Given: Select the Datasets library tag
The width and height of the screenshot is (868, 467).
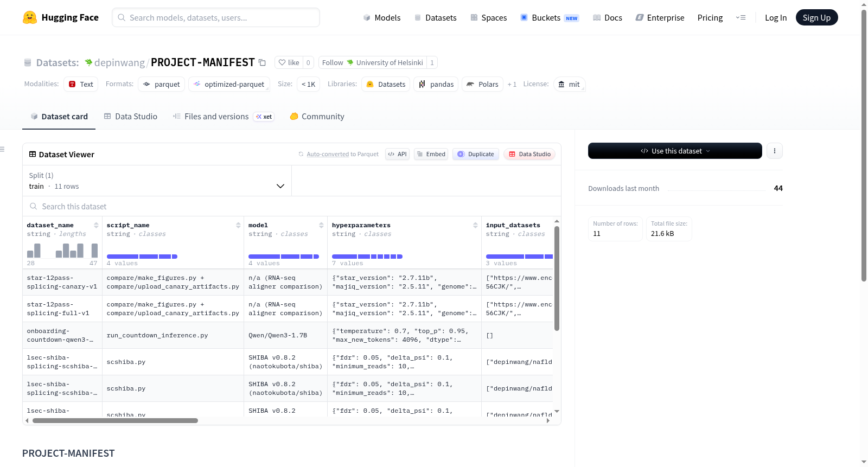Looking at the screenshot, I should [x=386, y=84].
